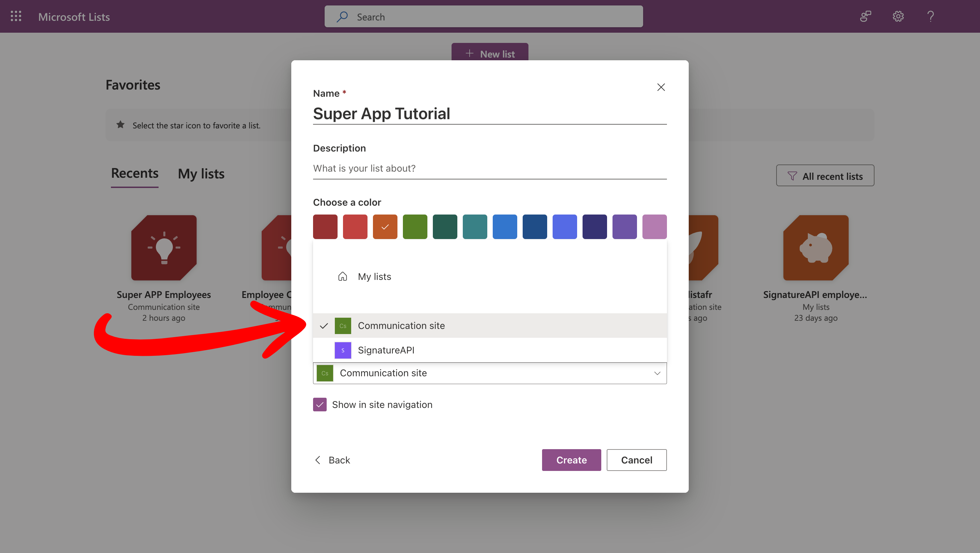The width and height of the screenshot is (980, 553).
Task: Click the purple S SignatureAPI site icon
Action: (x=342, y=350)
